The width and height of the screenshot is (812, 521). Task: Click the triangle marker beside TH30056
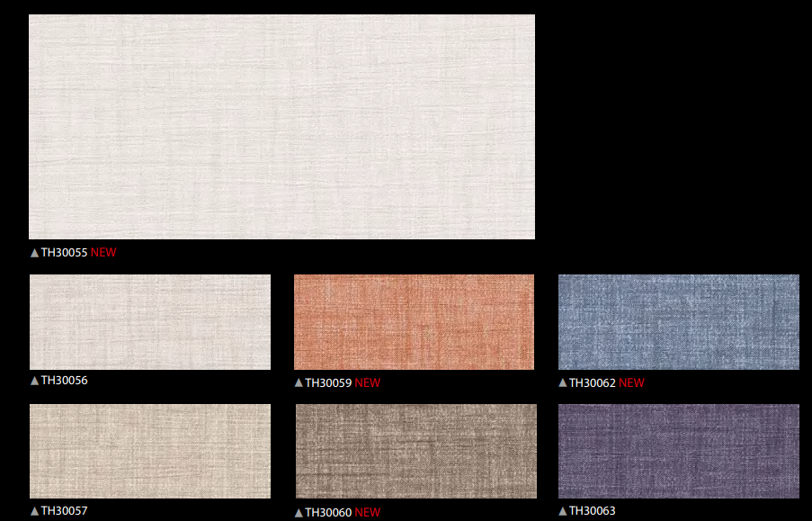(35, 381)
